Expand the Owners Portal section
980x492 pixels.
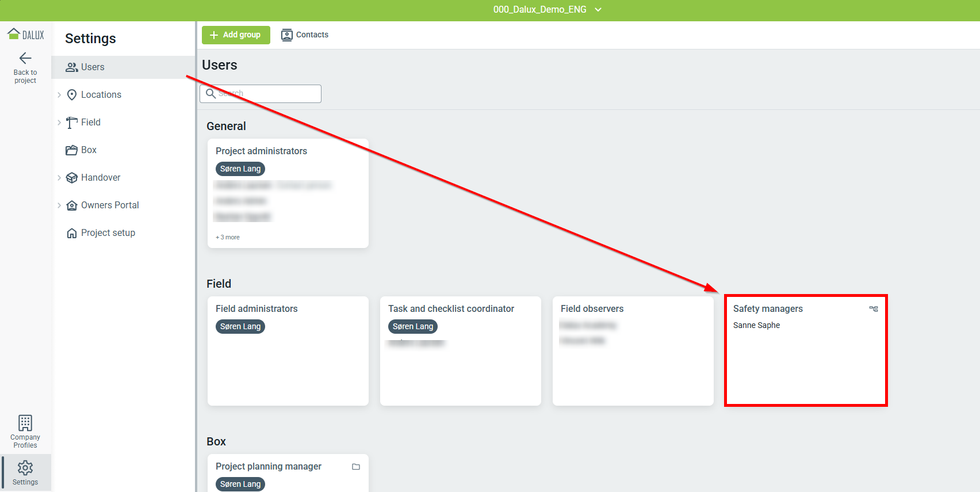pyautogui.click(x=59, y=205)
